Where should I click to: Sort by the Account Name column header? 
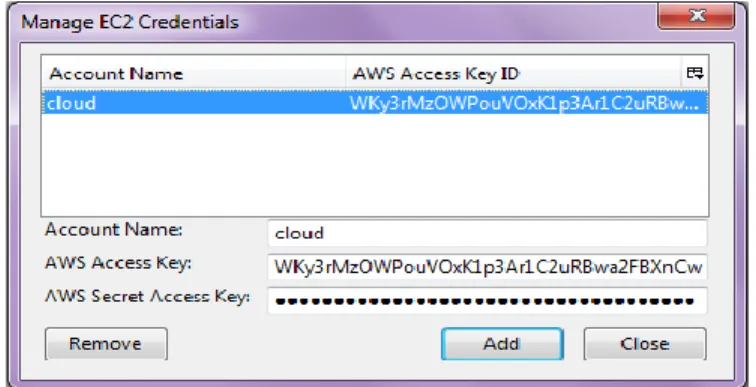193,73
